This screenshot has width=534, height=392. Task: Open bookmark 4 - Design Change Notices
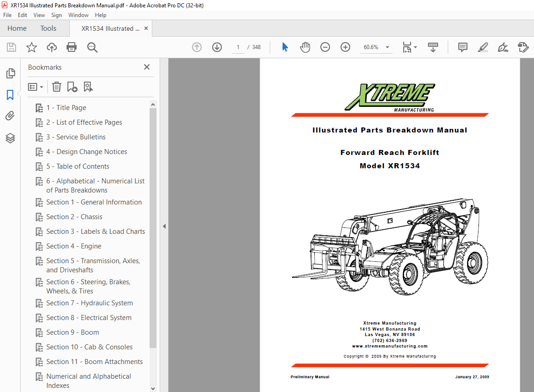87,151
